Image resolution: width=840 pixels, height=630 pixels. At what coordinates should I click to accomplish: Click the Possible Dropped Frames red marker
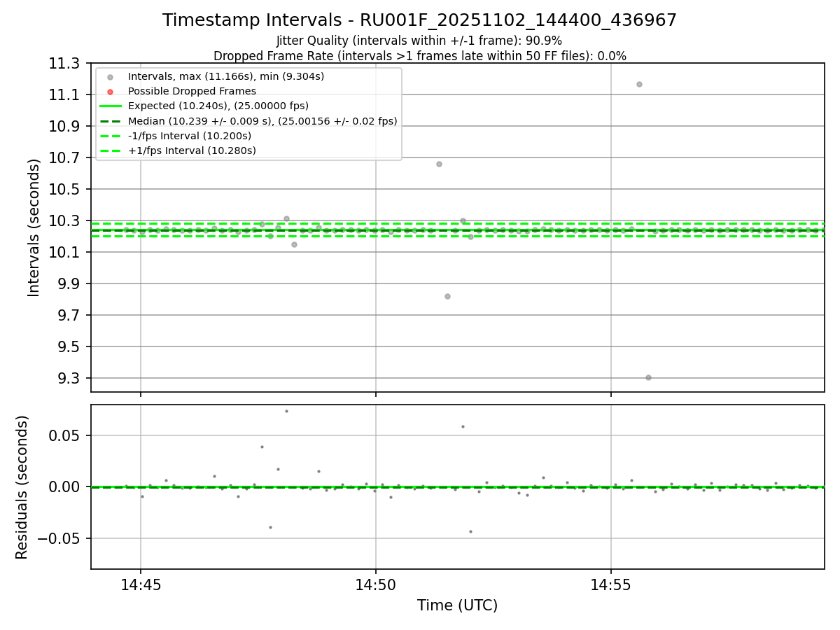[x=110, y=91]
